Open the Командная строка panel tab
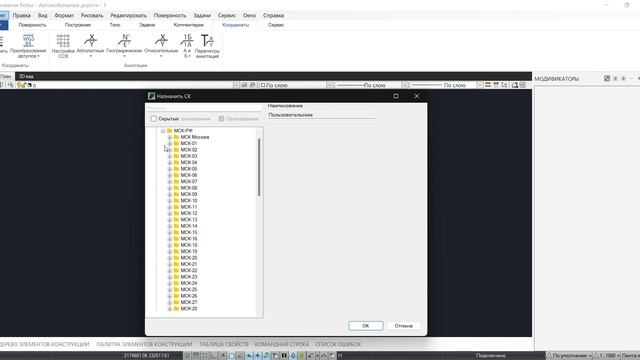This screenshot has width=640, height=360. 282,344
